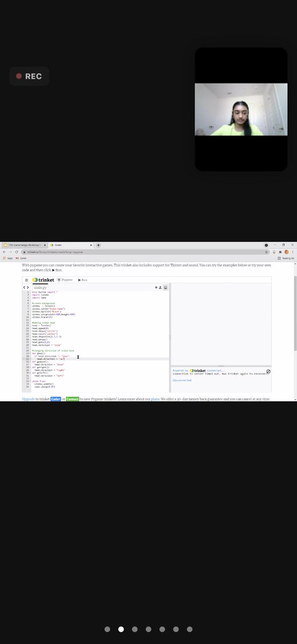Close the Trinket browser tab

90,245
